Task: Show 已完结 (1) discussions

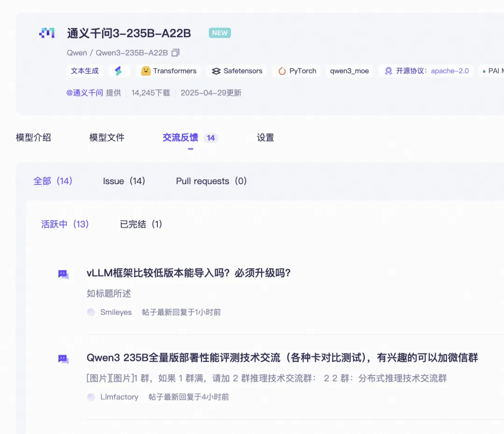Action: click(x=141, y=224)
